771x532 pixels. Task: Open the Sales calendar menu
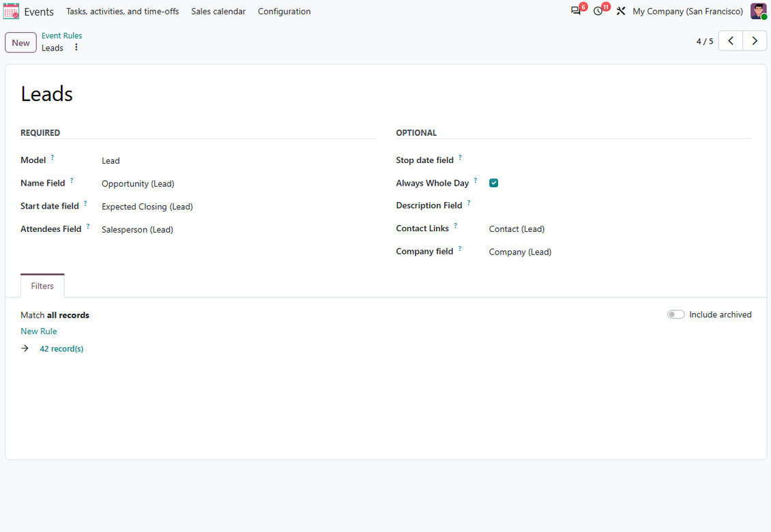(218, 12)
